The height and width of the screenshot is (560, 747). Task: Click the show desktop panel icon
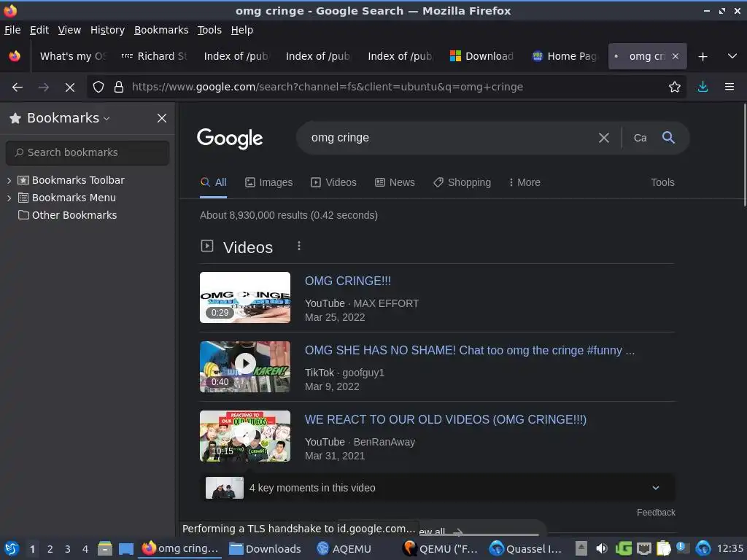click(x=125, y=549)
